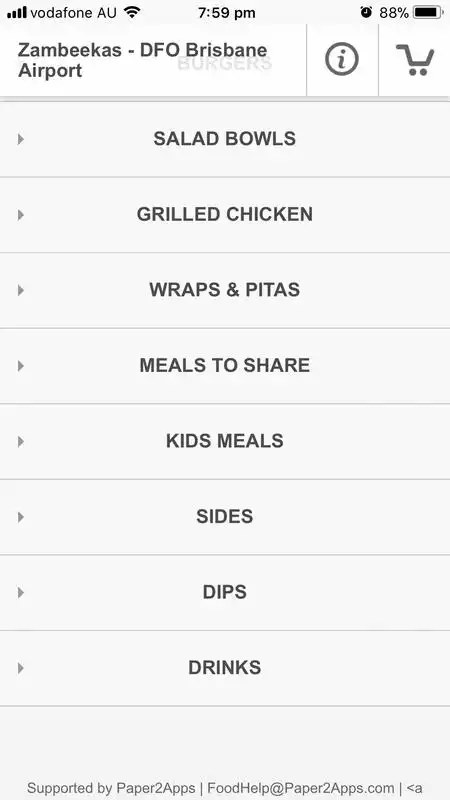This screenshot has height=800, width=450.
Task: Expand the Grilled Chicken triangle
Action: pyautogui.click(x=20, y=214)
